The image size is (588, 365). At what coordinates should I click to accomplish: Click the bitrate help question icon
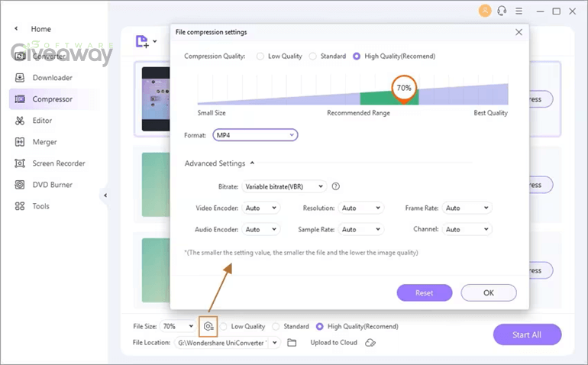coord(336,186)
